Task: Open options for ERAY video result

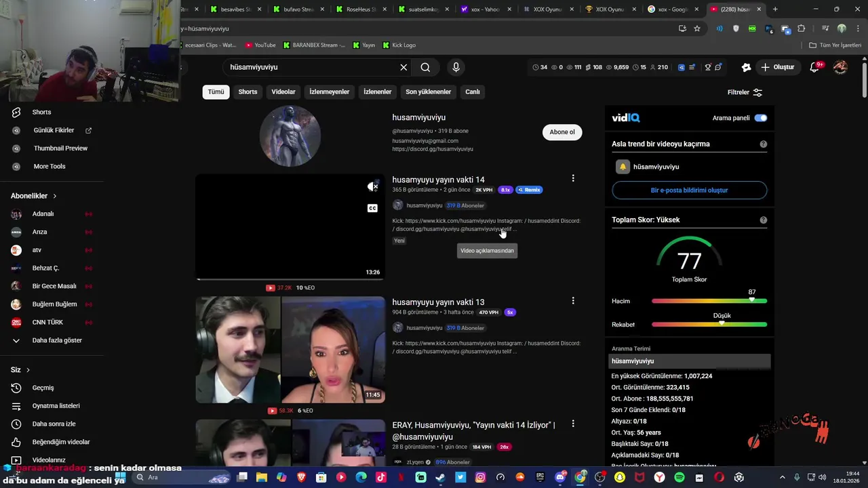Action: [573, 424]
